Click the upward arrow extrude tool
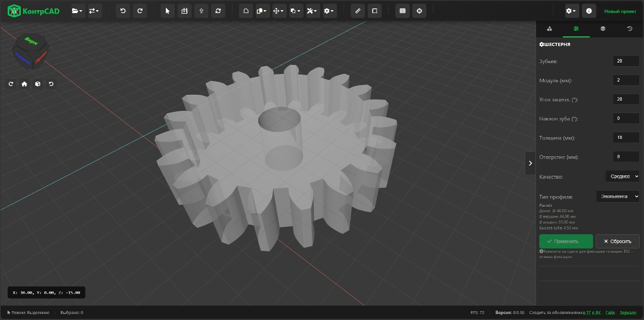Image resolution: width=644 pixels, height=320 pixels. click(x=202, y=11)
